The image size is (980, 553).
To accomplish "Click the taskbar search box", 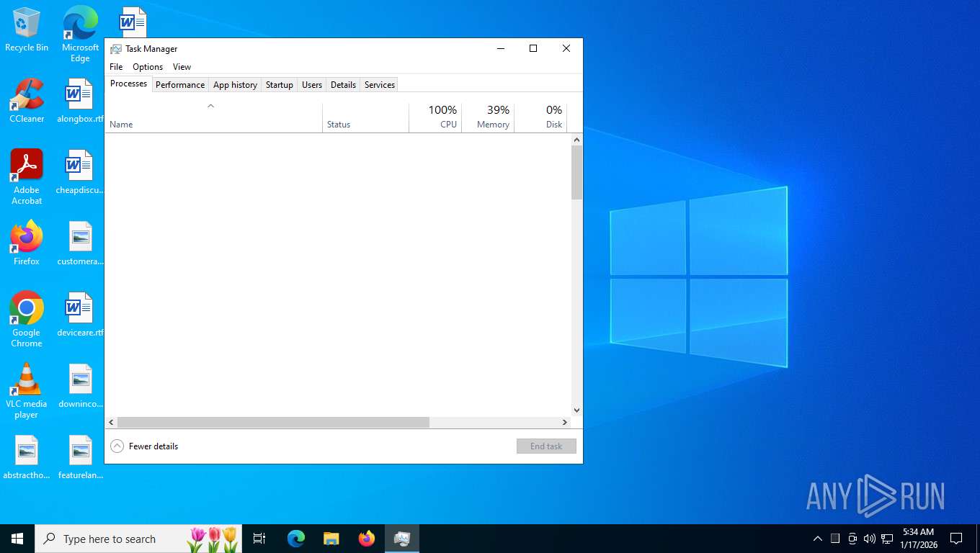I will pyautogui.click(x=138, y=539).
